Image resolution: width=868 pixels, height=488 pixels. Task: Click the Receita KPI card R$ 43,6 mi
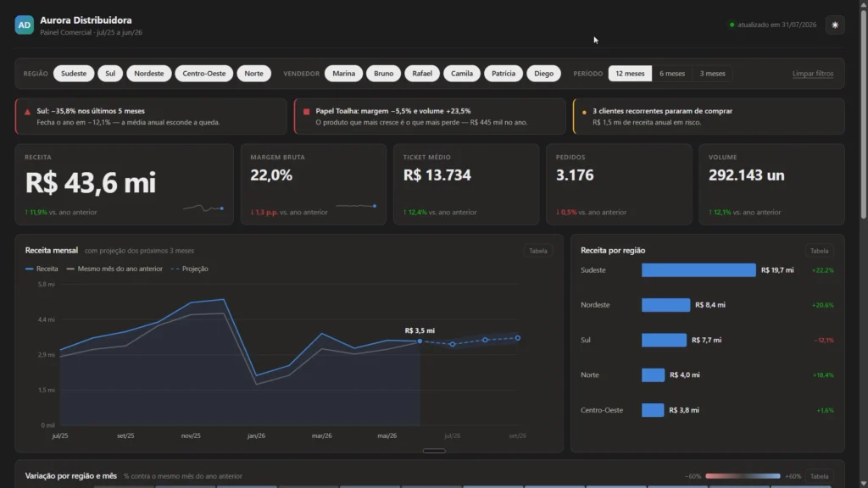tap(124, 184)
